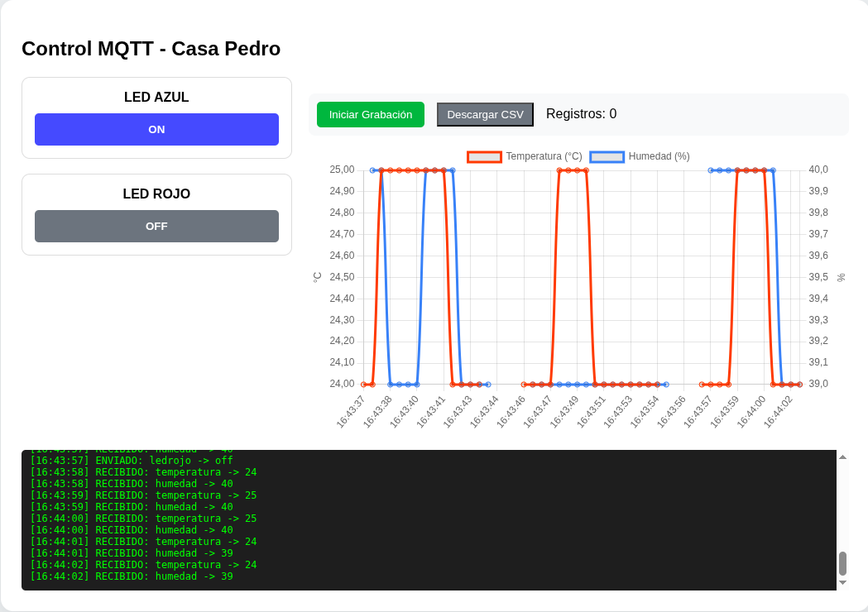Screen dimensions: 868x612
Task: Click the 39,0 humidity axis label
Action: tap(818, 384)
